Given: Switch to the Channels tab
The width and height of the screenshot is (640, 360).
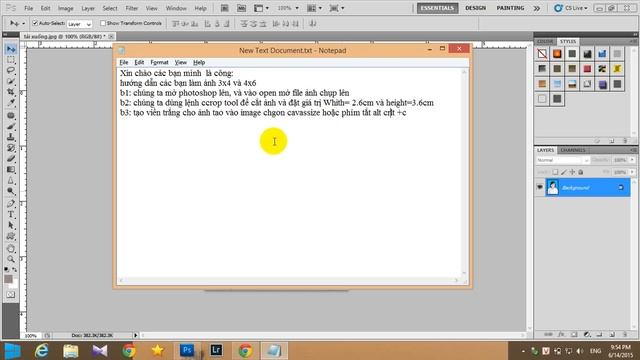Looking at the screenshot, I should tap(573, 150).
